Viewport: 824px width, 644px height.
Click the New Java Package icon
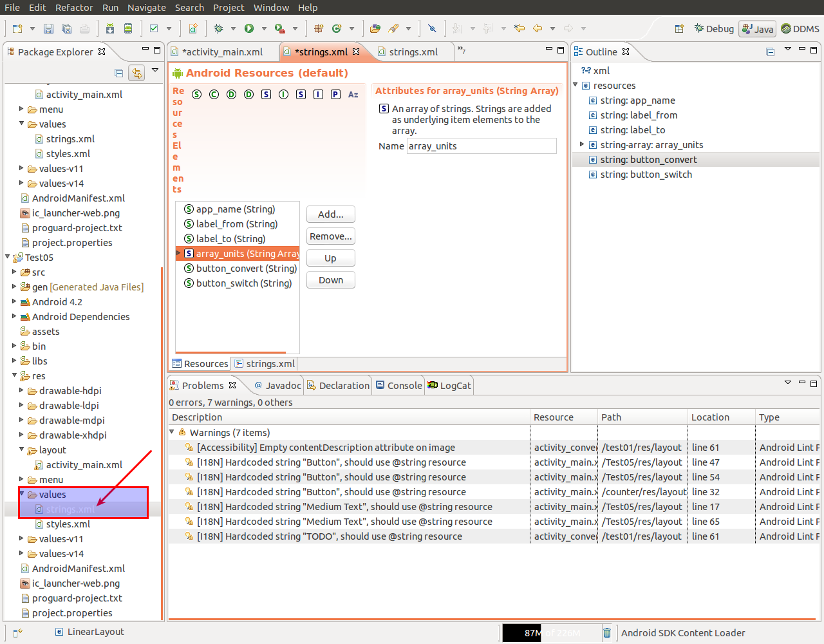pos(319,28)
